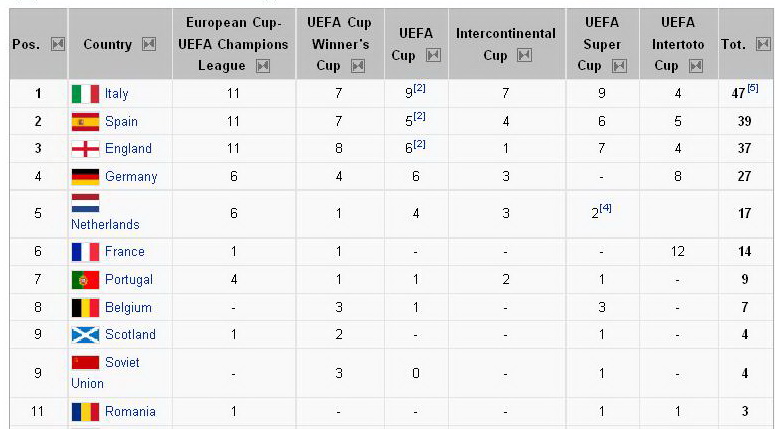
Task: Open footnote 4 in Netherlands row
Action: coord(606,208)
